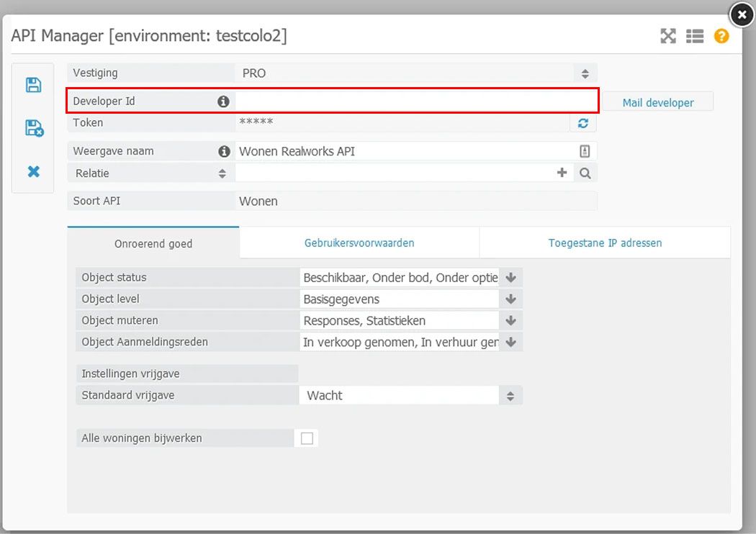Click the blue cancel X icon
Image resolution: width=756 pixels, height=534 pixels.
pos(33,171)
